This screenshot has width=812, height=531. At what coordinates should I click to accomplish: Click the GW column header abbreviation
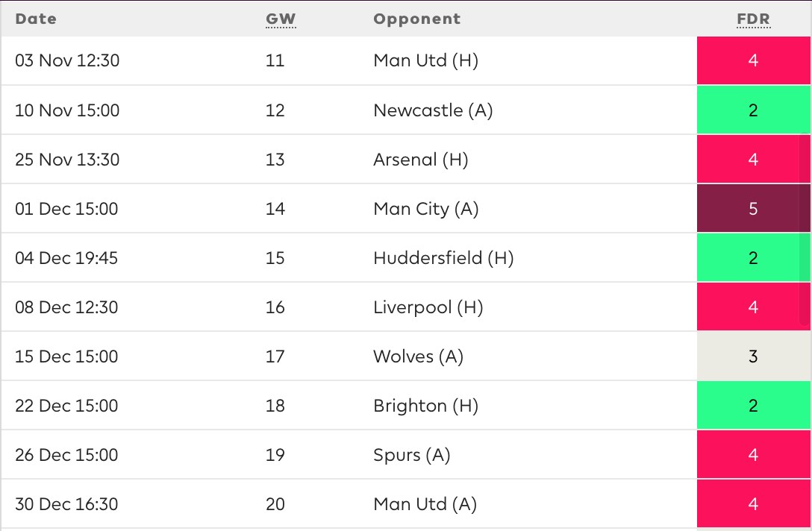coord(280,19)
